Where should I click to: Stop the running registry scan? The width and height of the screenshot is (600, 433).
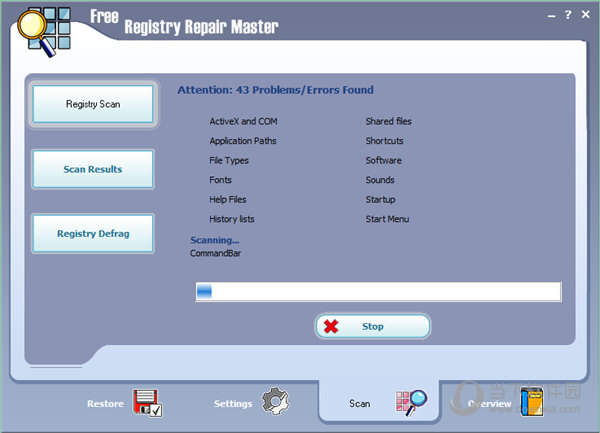click(373, 326)
